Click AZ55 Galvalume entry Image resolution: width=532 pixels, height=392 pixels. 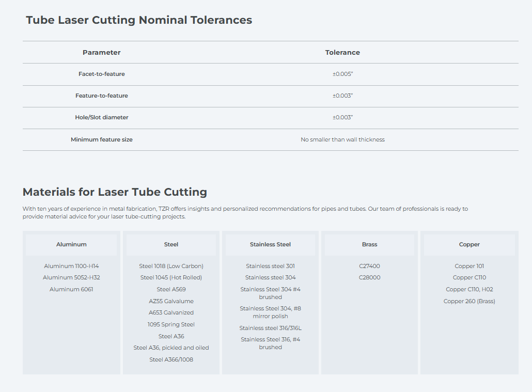(x=171, y=301)
